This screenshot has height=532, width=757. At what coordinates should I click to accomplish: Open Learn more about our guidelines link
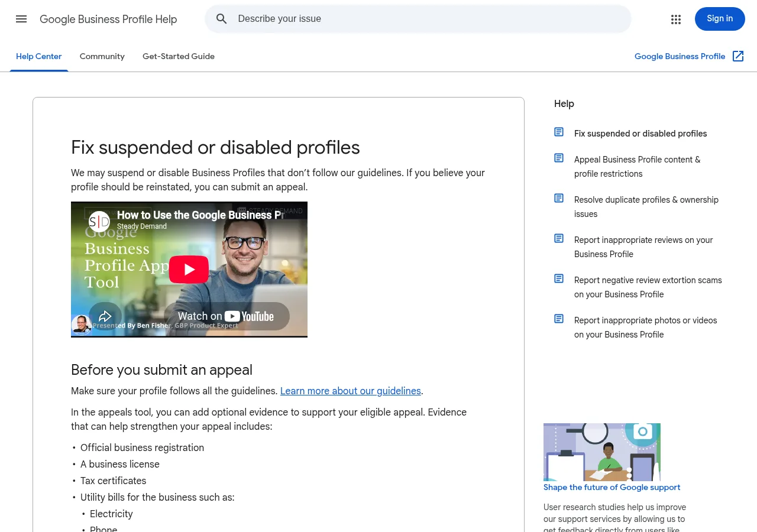coord(351,391)
